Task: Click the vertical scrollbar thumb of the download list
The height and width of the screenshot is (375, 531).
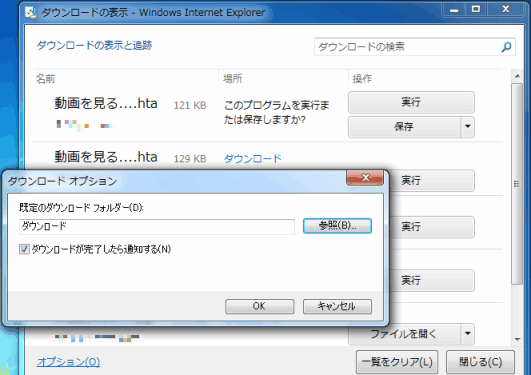Action: 517,184
